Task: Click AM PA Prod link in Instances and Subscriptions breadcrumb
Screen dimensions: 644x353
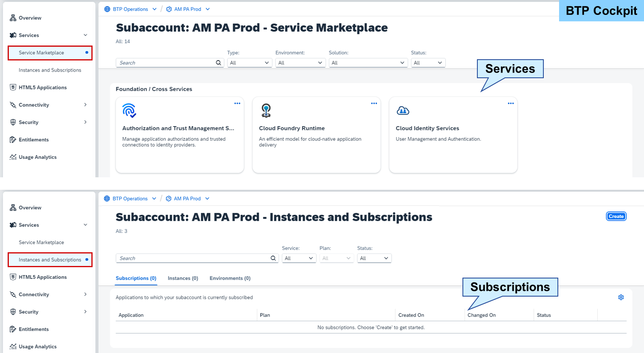Action: 187,199
